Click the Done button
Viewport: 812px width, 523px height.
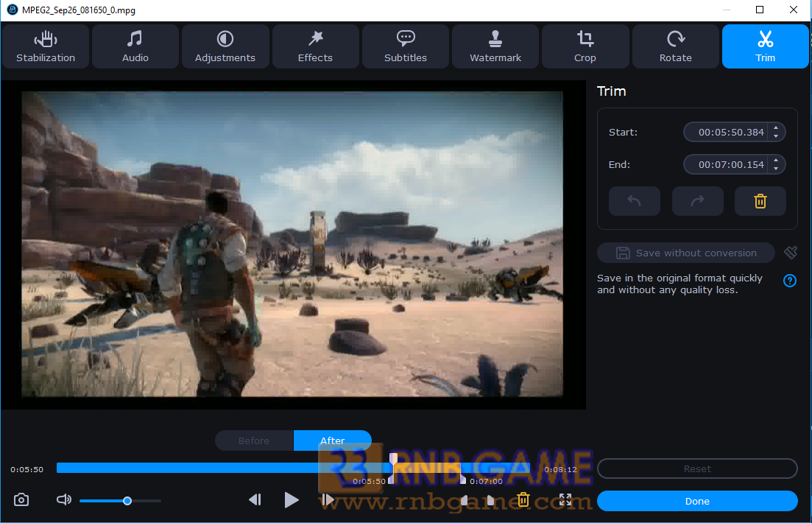(x=697, y=501)
